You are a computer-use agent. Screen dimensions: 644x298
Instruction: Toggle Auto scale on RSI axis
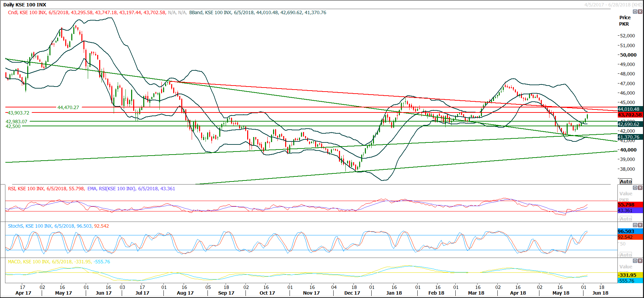[x=626, y=219]
